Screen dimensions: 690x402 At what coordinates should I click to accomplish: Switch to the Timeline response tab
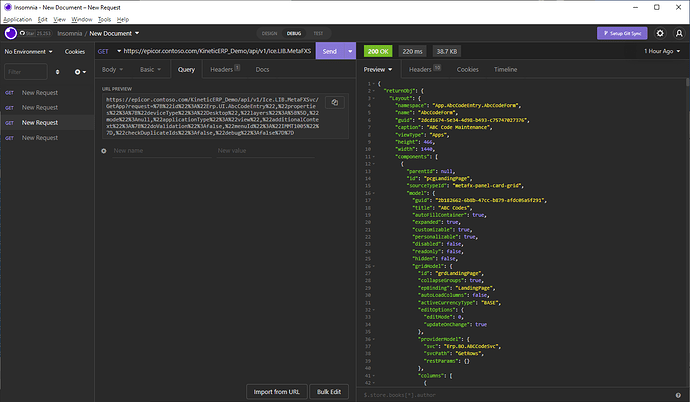(x=505, y=69)
